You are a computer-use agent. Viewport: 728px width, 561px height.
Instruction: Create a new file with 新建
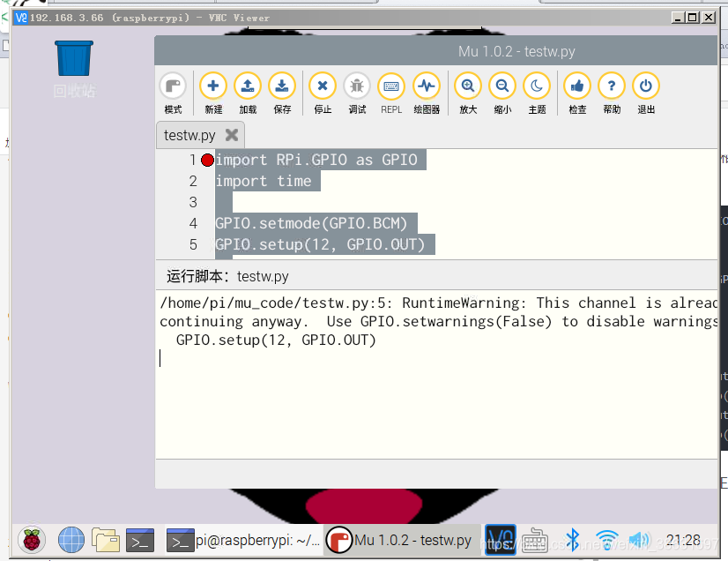[213, 93]
